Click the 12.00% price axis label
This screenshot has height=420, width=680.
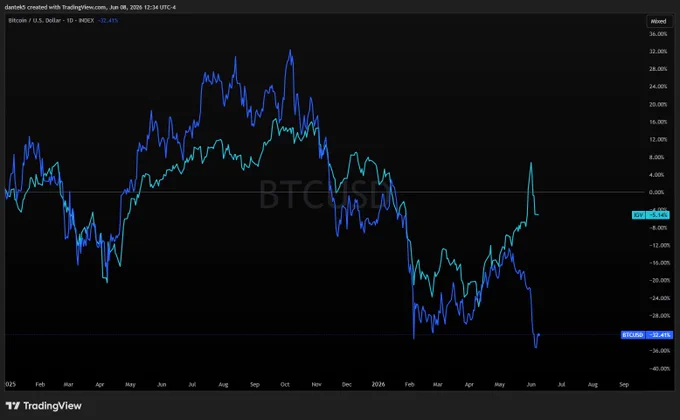click(x=658, y=139)
